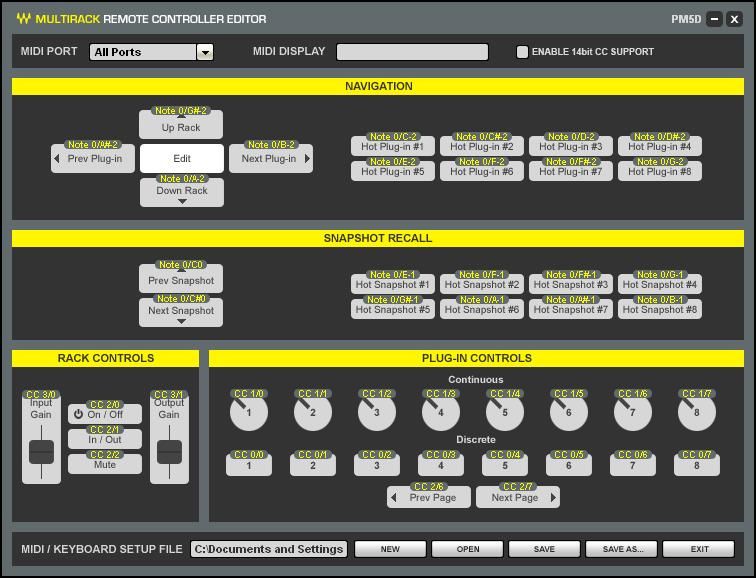Image resolution: width=756 pixels, height=578 pixels.
Task: Select Hot Snapshot #5
Action: tap(392, 309)
